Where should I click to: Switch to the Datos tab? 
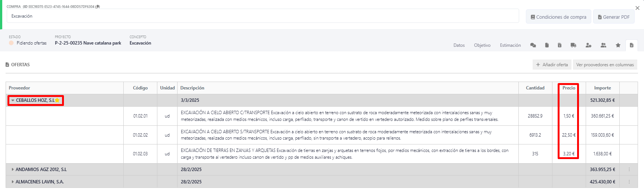coord(459,45)
